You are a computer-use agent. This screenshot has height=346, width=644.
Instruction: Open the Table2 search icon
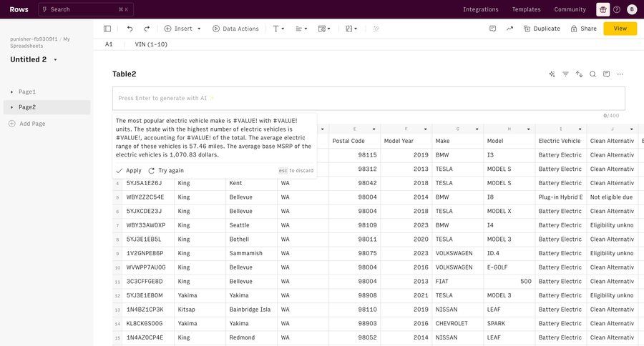pyautogui.click(x=592, y=74)
